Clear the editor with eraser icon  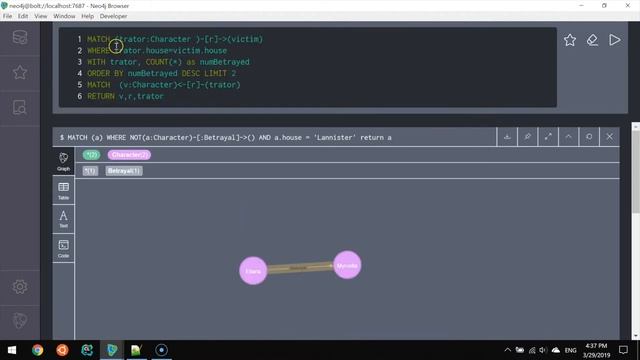pos(592,40)
